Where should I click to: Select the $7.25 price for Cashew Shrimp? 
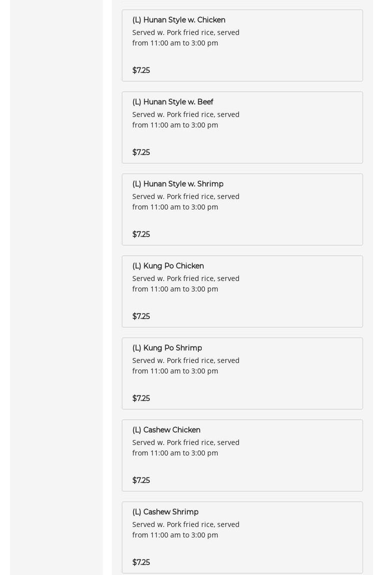141,562
